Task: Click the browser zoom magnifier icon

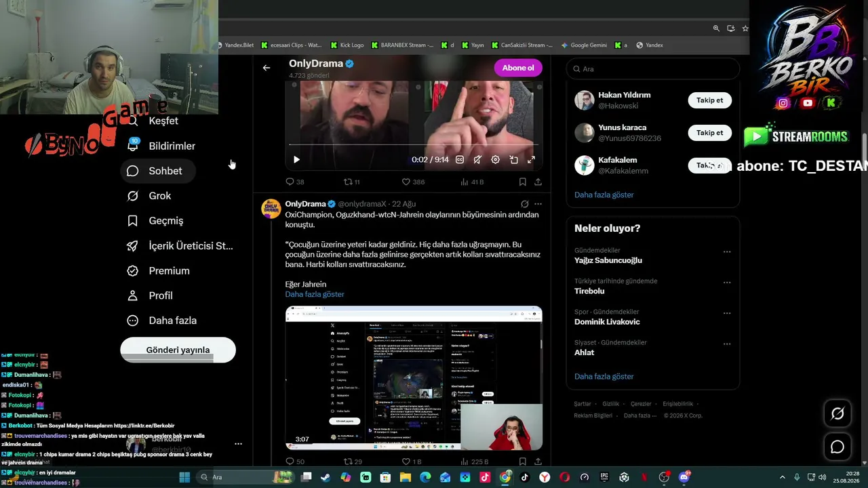Action: click(716, 28)
